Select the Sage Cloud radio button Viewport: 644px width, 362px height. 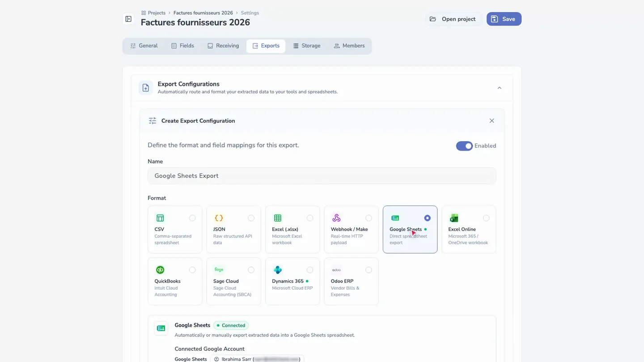coord(251,270)
